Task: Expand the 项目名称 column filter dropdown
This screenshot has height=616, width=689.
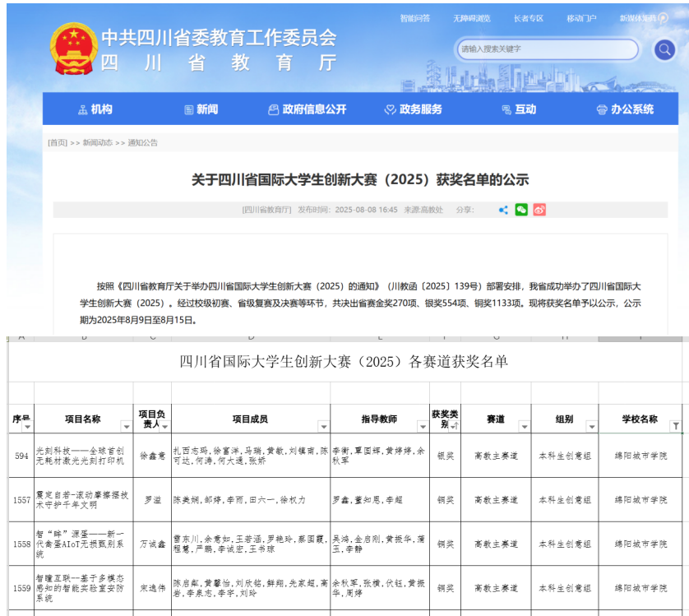Action: coord(127,427)
